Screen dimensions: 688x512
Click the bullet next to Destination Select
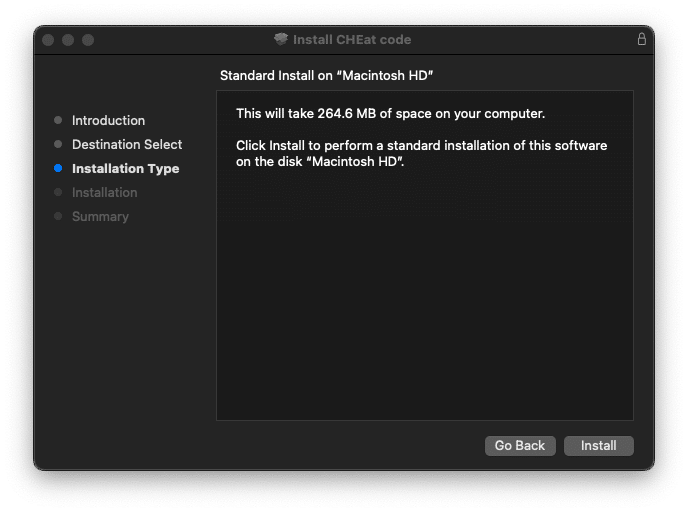58,144
